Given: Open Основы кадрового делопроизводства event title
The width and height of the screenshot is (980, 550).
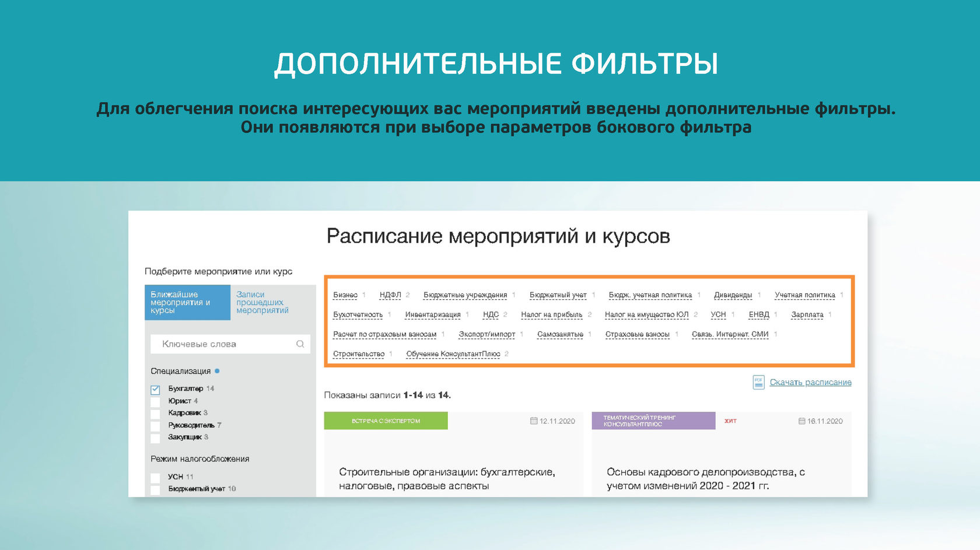Looking at the screenshot, I should click(705, 479).
